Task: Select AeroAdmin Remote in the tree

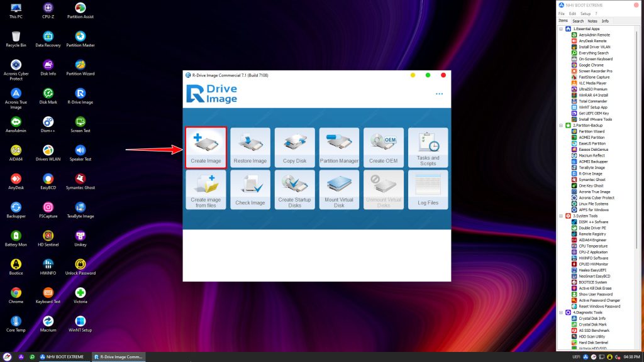Action: coord(594,35)
